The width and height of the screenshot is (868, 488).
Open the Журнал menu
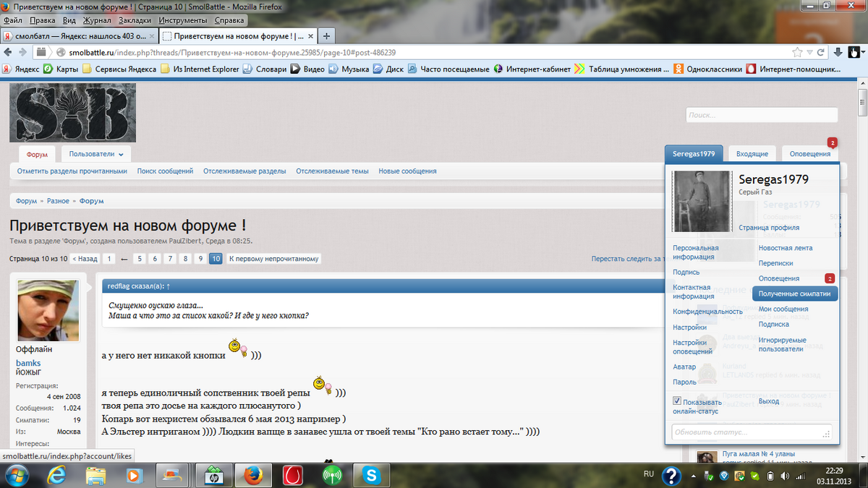97,20
